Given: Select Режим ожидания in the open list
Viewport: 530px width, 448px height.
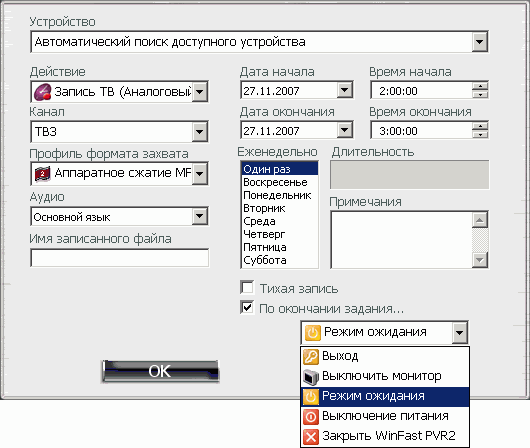Looking at the screenshot, I should [x=385, y=396].
